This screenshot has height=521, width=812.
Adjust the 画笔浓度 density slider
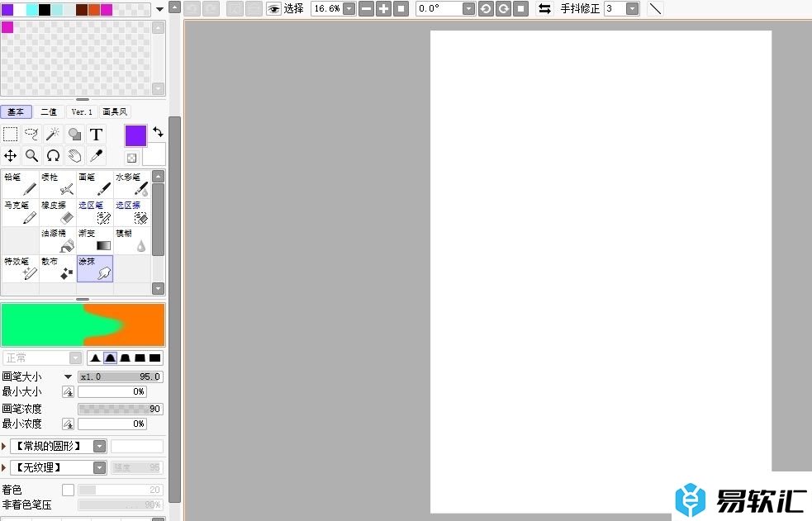(120, 409)
